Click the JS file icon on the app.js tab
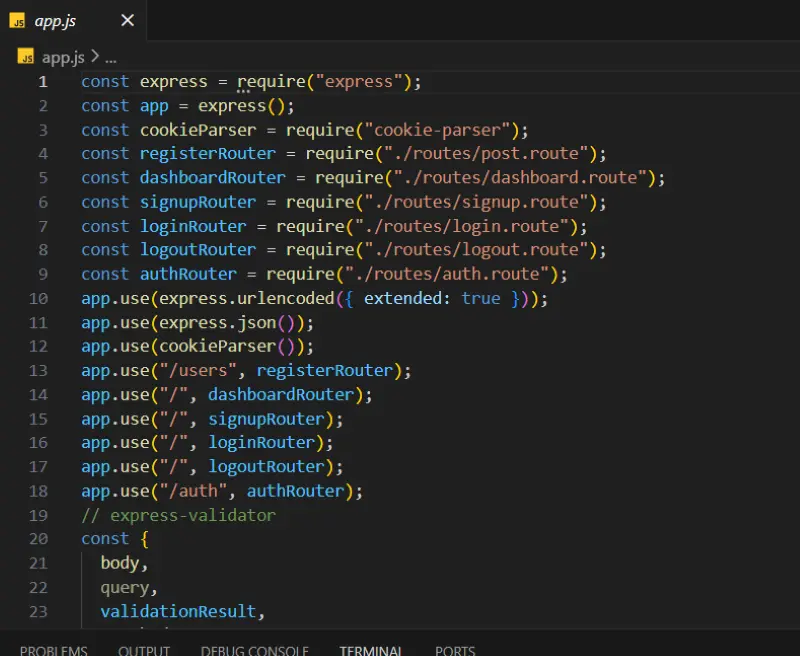Image resolution: width=800 pixels, height=656 pixels. coord(16,20)
